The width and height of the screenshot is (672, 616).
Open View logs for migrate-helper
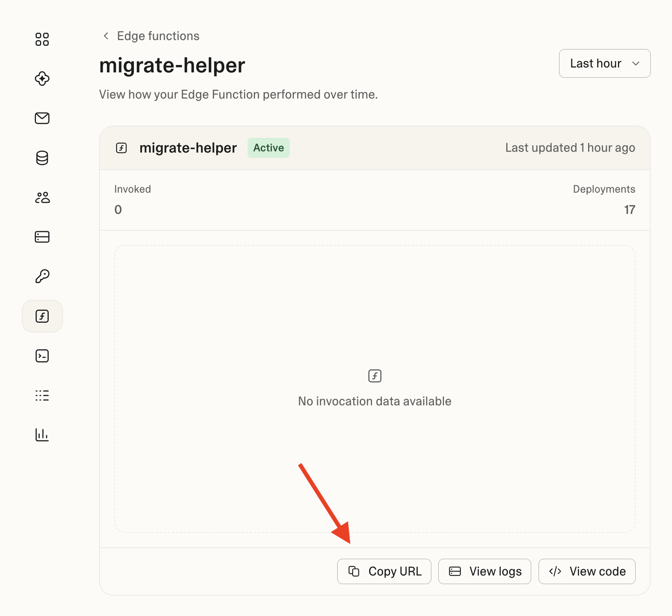(485, 571)
